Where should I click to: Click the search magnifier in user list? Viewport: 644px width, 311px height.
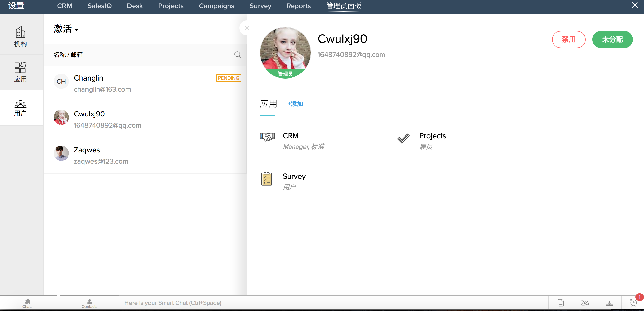coord(237,55)
